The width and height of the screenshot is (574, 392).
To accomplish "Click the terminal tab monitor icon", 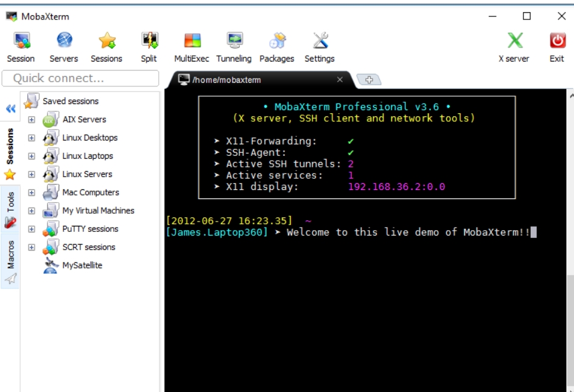I will coord(184,79).
